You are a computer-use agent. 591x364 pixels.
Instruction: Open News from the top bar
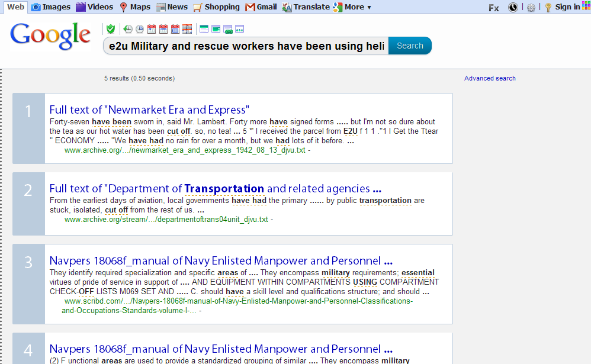(x=172, y=7)
